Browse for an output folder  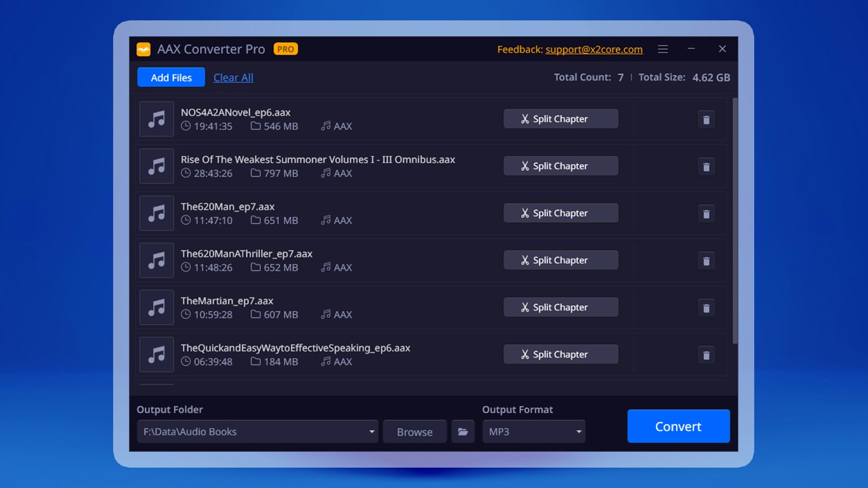pos(414,431)
